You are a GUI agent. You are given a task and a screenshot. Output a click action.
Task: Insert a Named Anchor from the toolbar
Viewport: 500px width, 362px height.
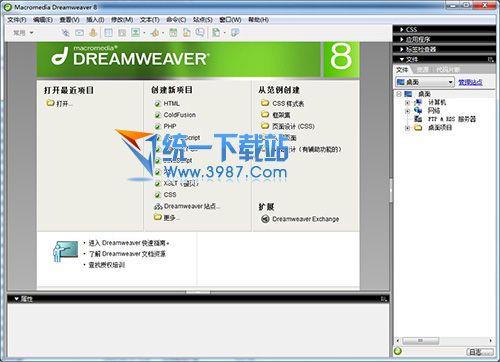(93, 33)
